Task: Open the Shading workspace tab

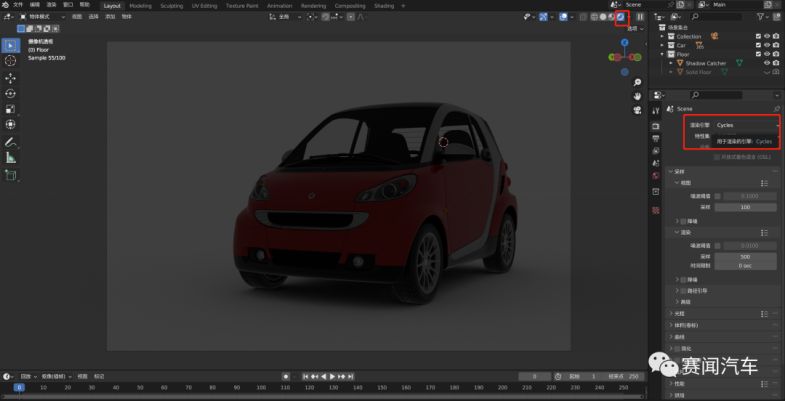Action: coord(384,5)
